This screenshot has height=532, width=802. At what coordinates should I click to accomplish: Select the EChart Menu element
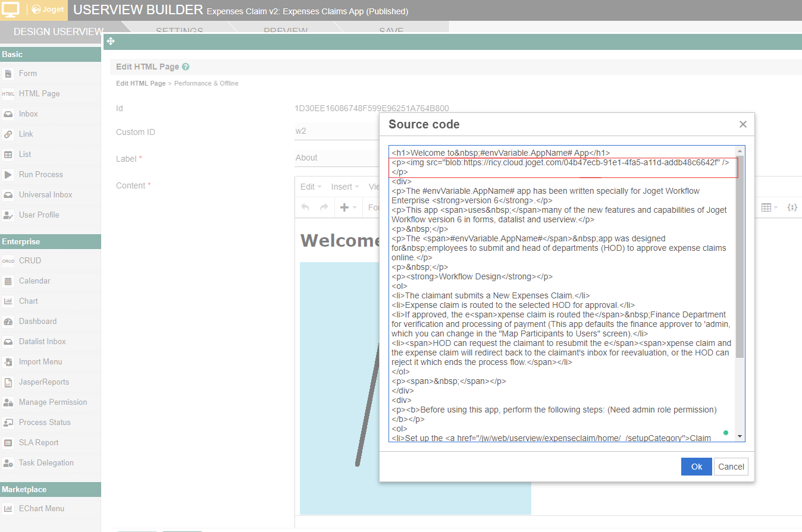[51, 509]
